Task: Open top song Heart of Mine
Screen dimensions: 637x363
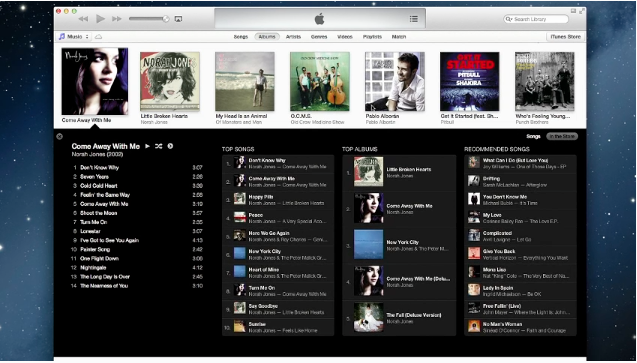Action: (278, 272)
